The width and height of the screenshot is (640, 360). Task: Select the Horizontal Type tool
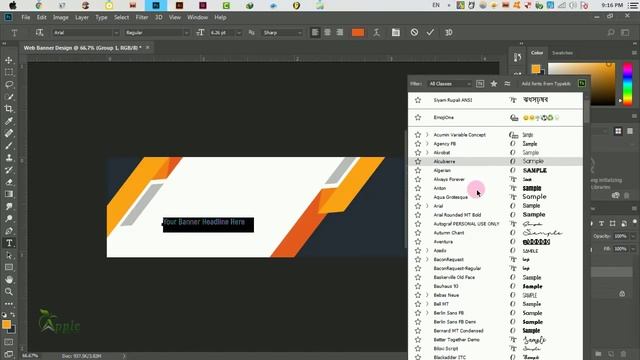[x=9, y=243]
